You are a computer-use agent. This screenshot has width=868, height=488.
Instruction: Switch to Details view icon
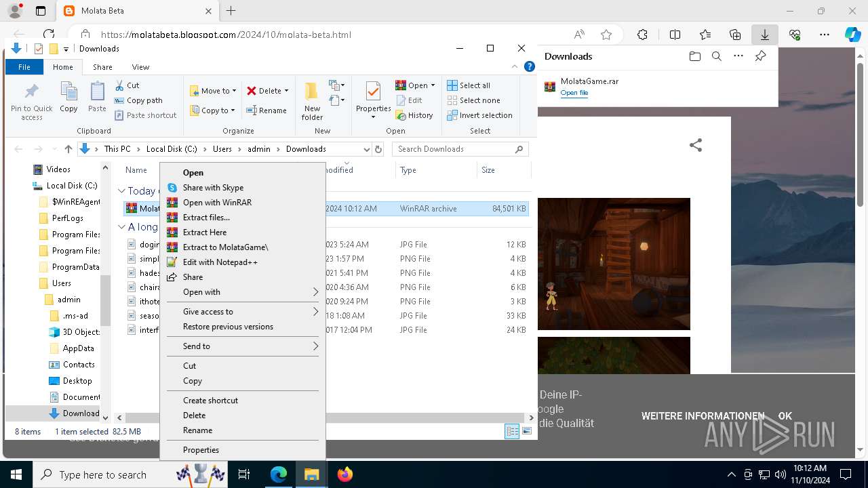click(512, 432)
